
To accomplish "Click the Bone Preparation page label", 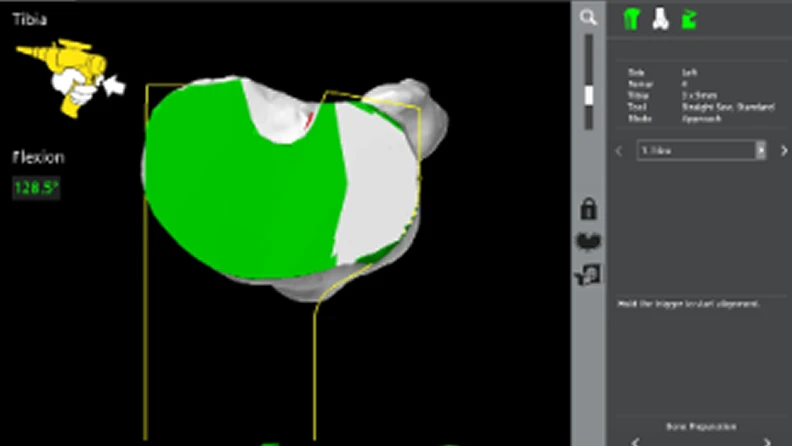I will point(701,425).
